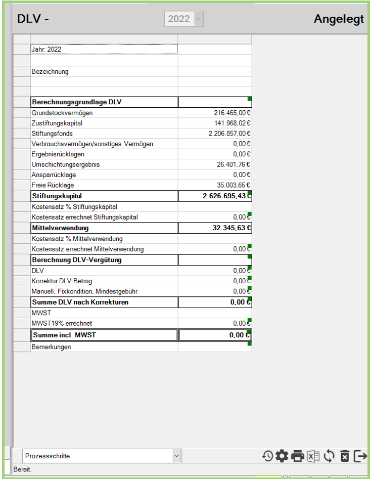Click Korrektur DLV Betrag label
Viewport: 371px width, 479px height.
62,281
